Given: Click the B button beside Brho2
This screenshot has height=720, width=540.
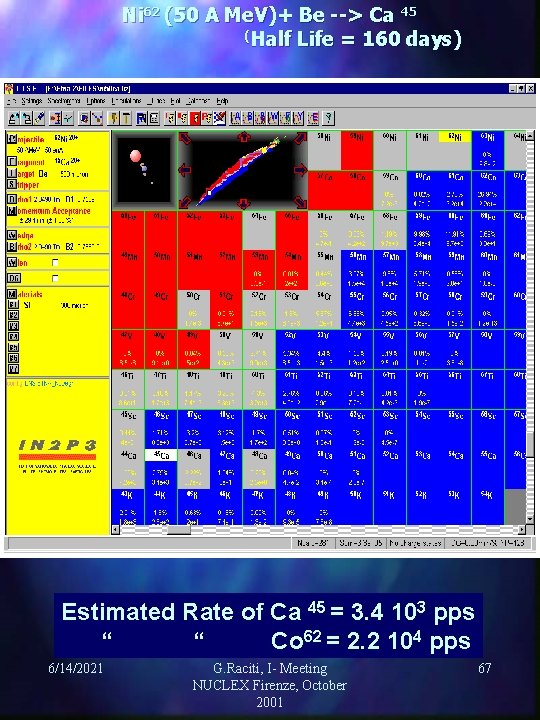Looking at the screenshot, I should [x=11, y=247].
